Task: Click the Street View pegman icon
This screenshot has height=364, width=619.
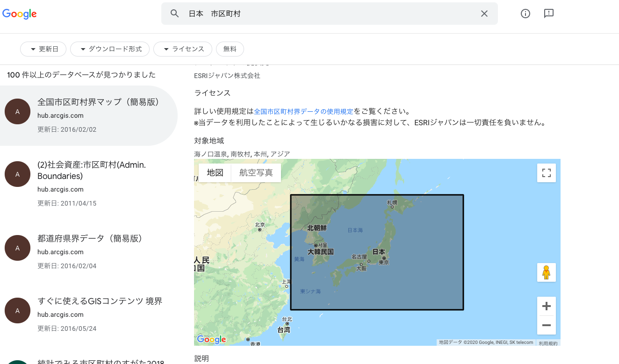Action: coord(547,272)
